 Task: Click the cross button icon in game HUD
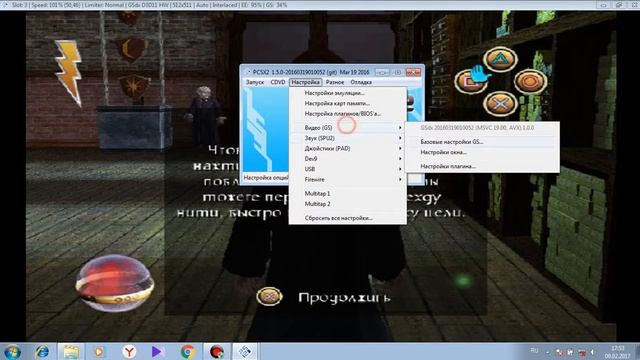coord(500,104)
